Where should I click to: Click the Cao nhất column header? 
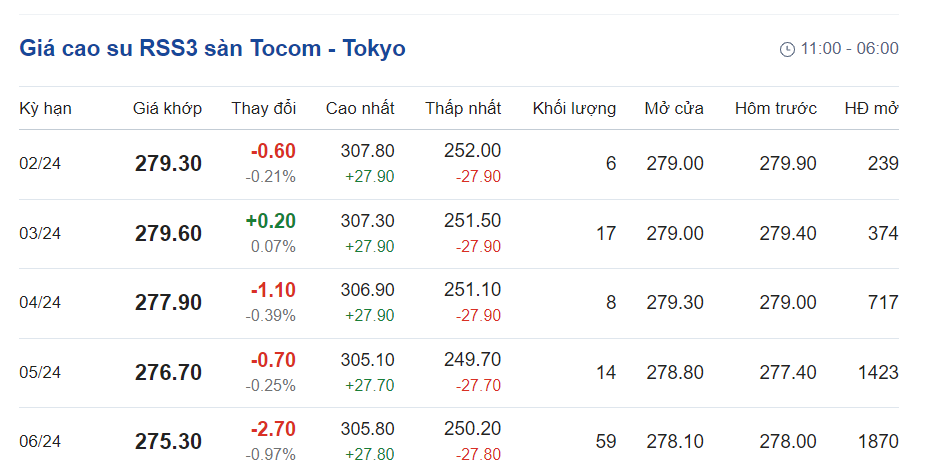point(360,108)
